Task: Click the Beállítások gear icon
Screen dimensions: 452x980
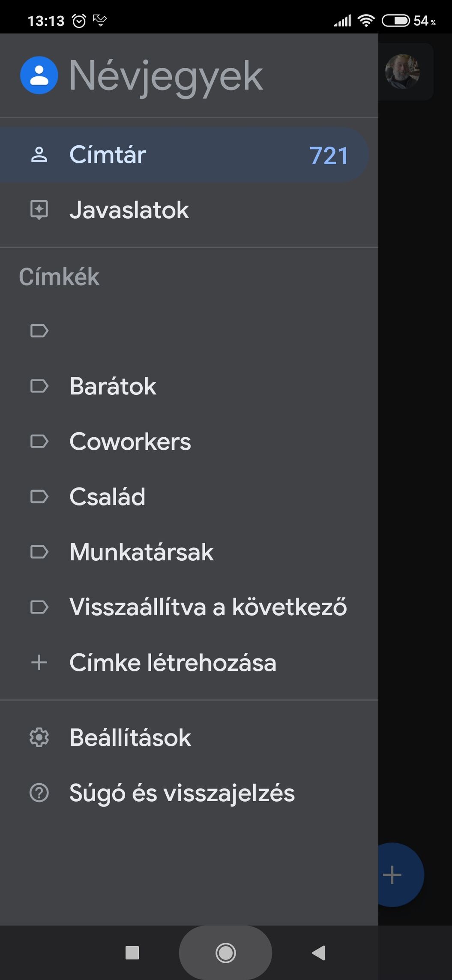Action: [39, 737]
